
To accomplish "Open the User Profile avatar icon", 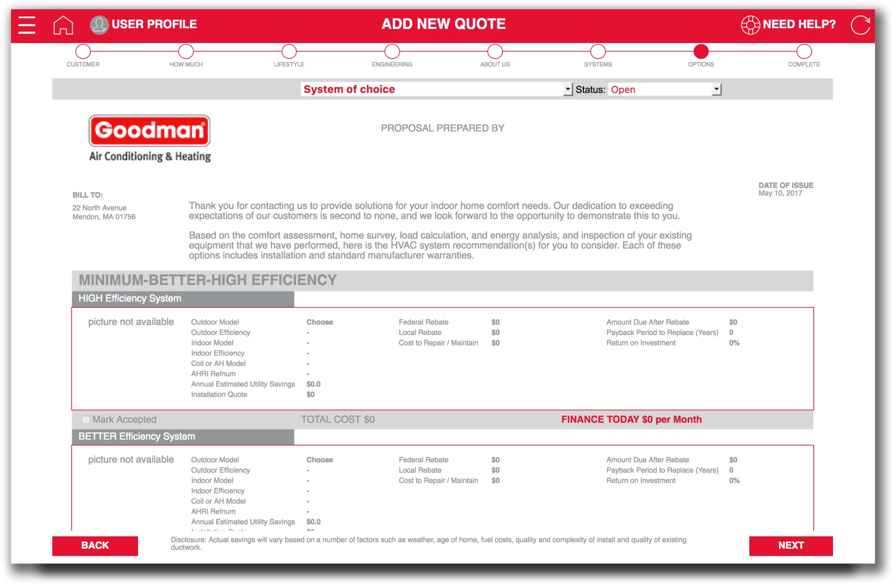I will coord(99,25).
